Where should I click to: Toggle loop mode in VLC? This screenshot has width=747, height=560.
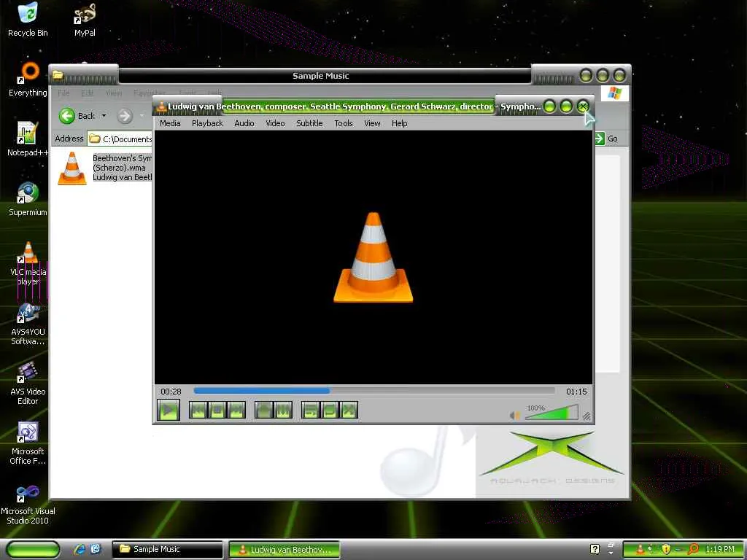(x=330, y=410)
